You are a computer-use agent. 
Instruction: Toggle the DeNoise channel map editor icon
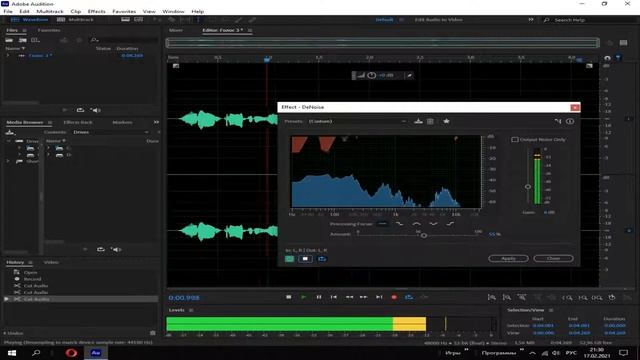(558, 121)
